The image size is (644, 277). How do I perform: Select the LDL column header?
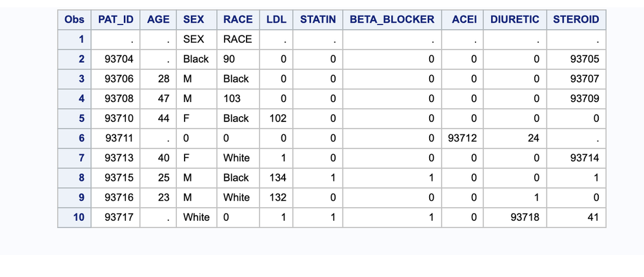[x=276, y=20]
